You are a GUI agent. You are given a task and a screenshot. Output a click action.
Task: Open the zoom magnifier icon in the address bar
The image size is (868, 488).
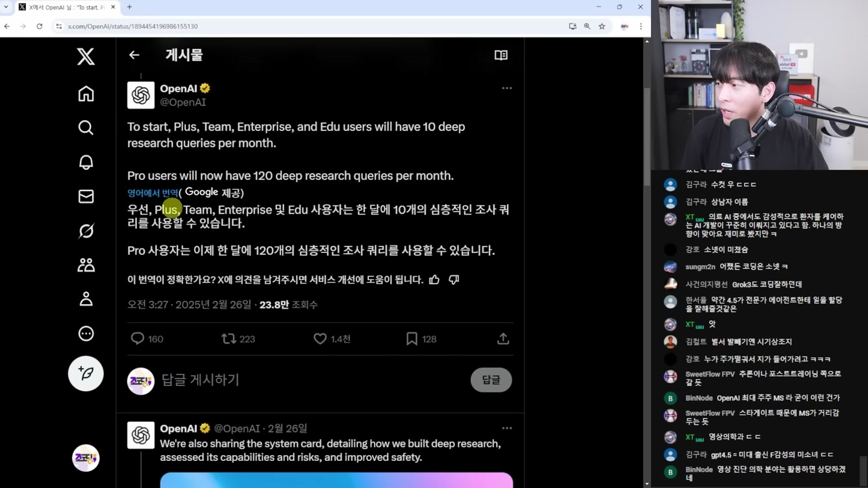[x=587, y=26]
